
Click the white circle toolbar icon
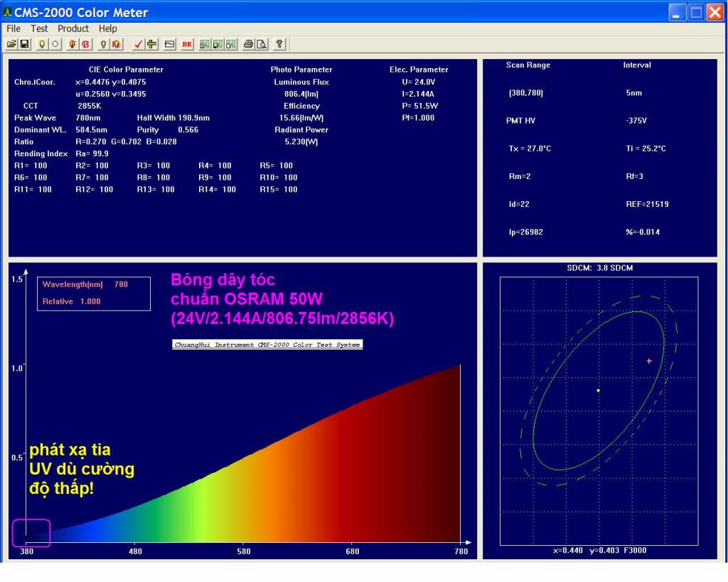pos(54,44)
